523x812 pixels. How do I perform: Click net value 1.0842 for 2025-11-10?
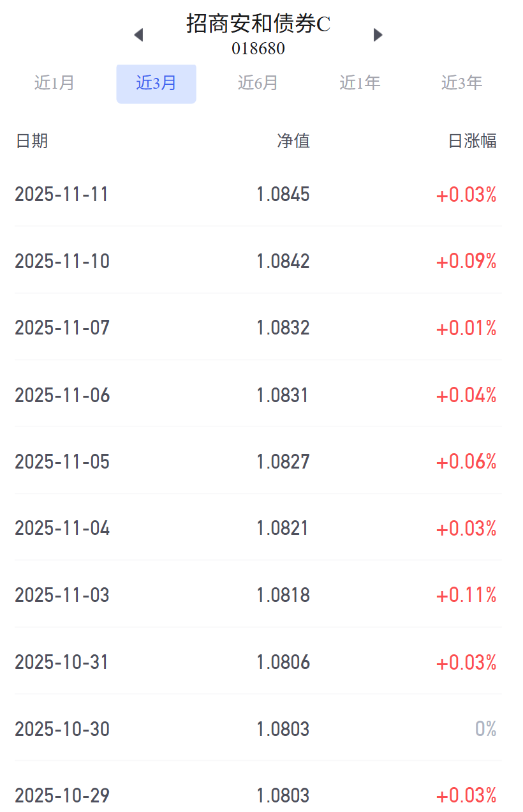283,261
